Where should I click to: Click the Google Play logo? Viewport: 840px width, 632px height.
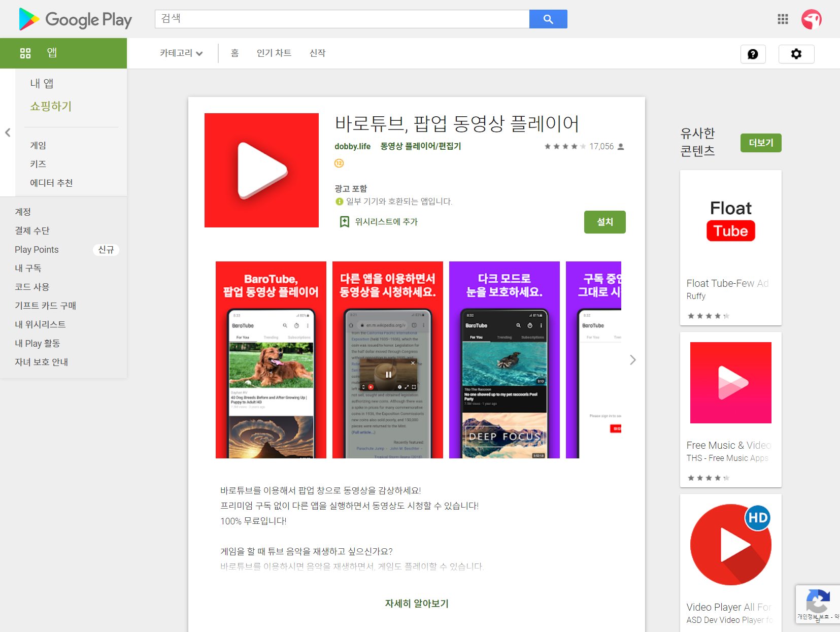pos(75,19)
